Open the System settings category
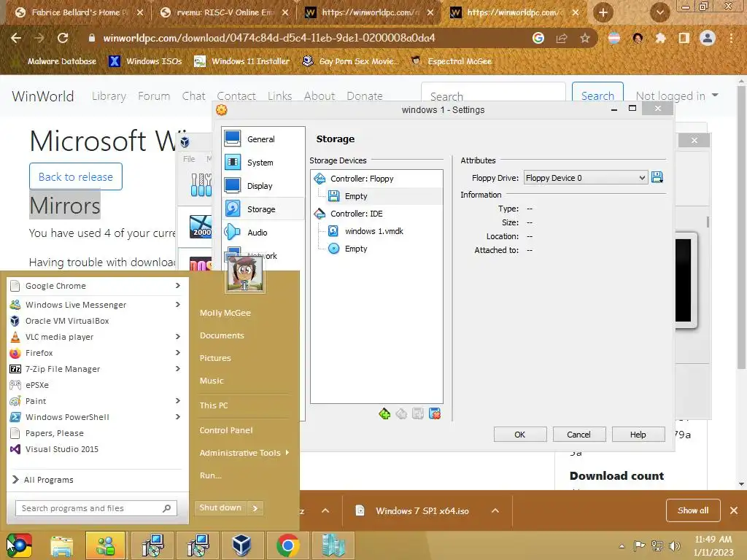This screenshot has width=747, height=560. [263, 163]
